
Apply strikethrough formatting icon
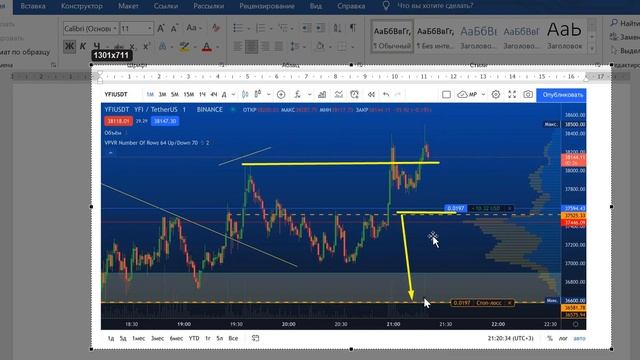pos(118,47)
